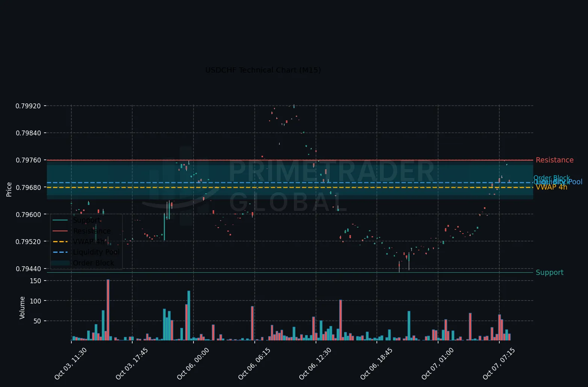This screenshot has width=588, height=387.
Task: Click the Oct 03, 17:45 time label
Action: (x=132, y=363)
